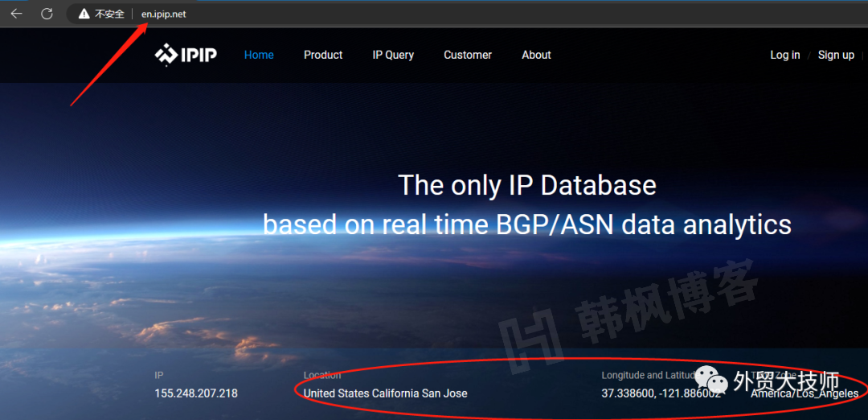Open the About page
The image size is (868, 420).
pos(536,55)
